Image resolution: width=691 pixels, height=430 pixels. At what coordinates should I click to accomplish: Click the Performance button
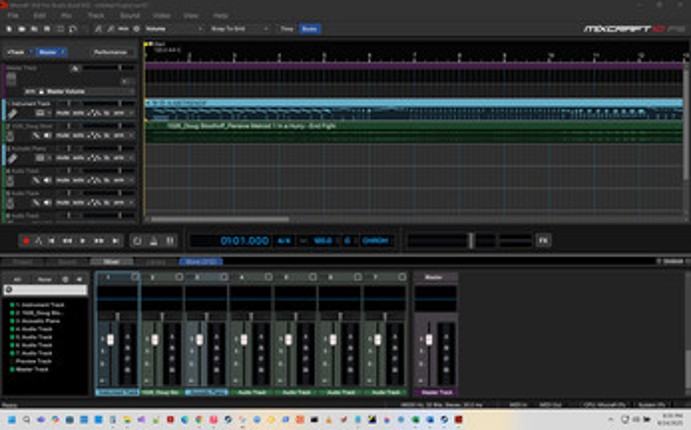pos(110,51)
